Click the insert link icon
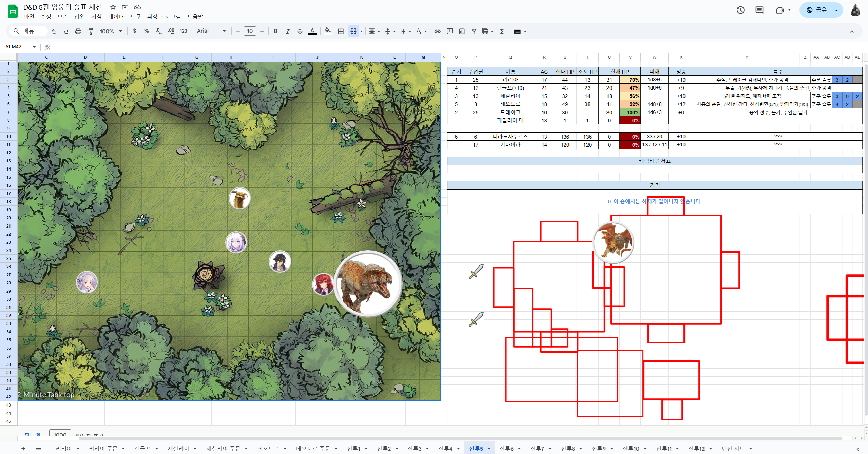This screenshot has height=454, width=868. 437,31
